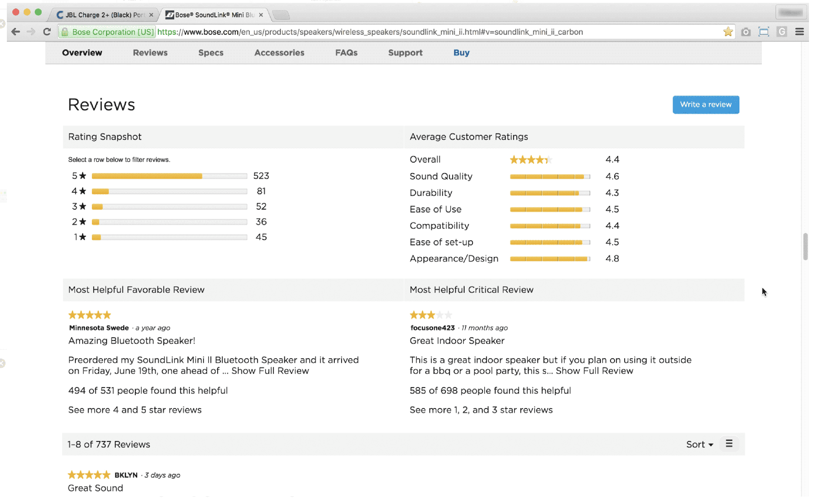The image size is (814, 504).
Task: Click reviewer name Minnesota Swede
Action: [99, 328]
